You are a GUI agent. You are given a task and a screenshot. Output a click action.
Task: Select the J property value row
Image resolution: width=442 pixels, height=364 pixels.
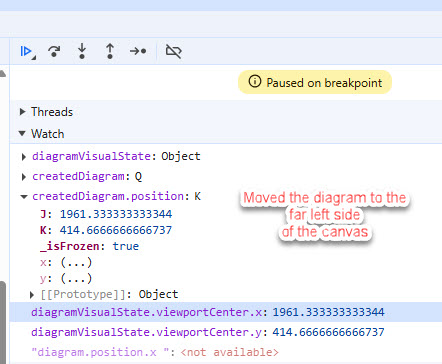(106, 214)
